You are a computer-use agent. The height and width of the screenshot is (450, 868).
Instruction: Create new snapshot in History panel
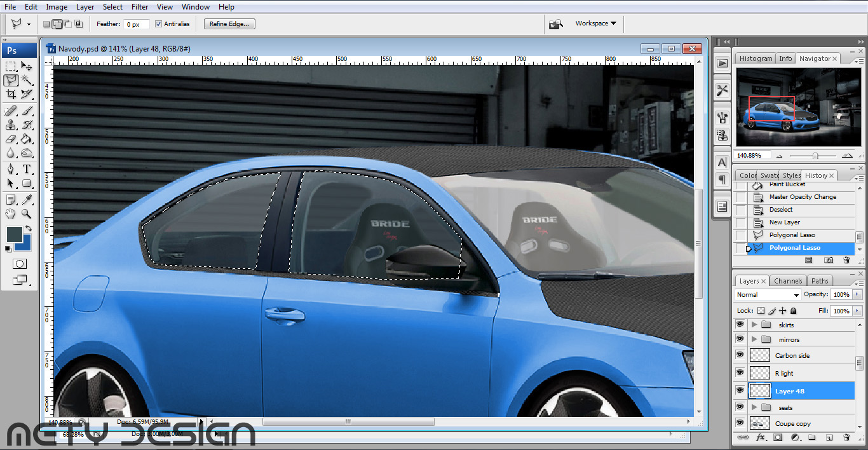pyautogui.click(x=829, y=260)
